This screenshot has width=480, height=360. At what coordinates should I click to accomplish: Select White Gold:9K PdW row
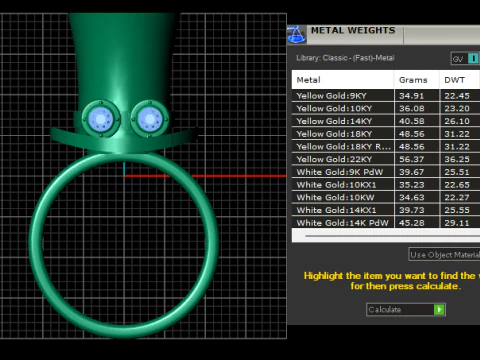pos(386,172)
